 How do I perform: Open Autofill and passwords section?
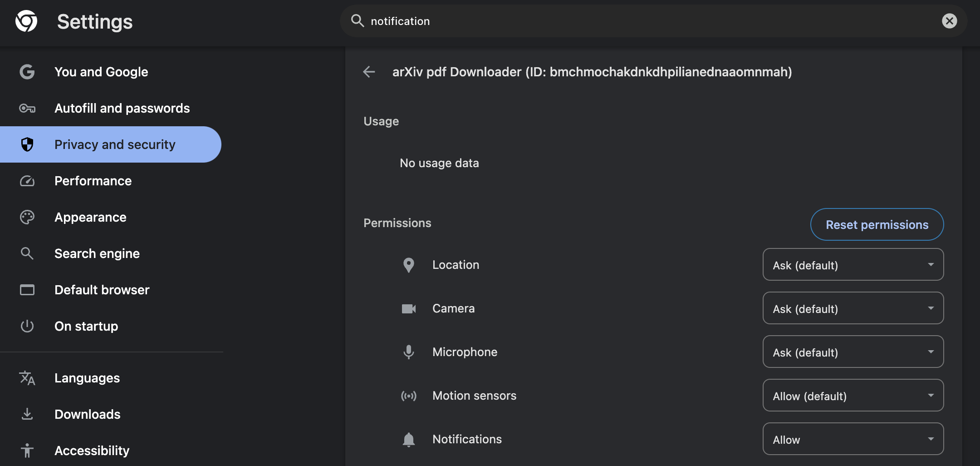111,108
